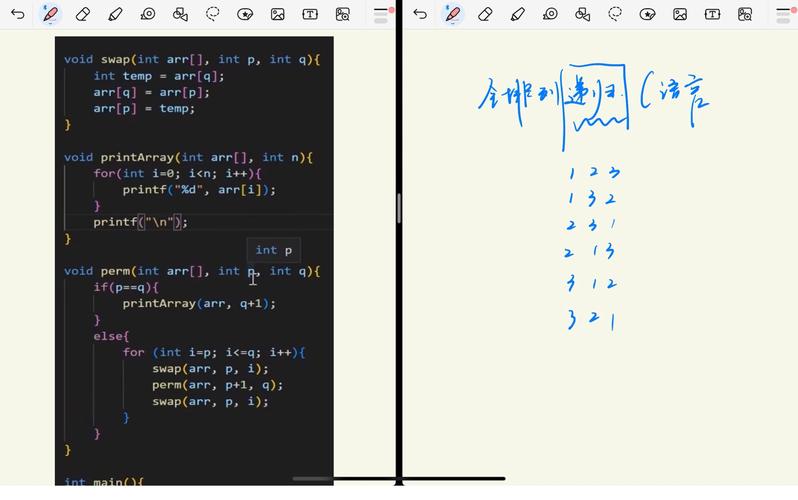798x500 pixels.
Task: Open the image search tool in left toolbar
Action: [343, 14]
